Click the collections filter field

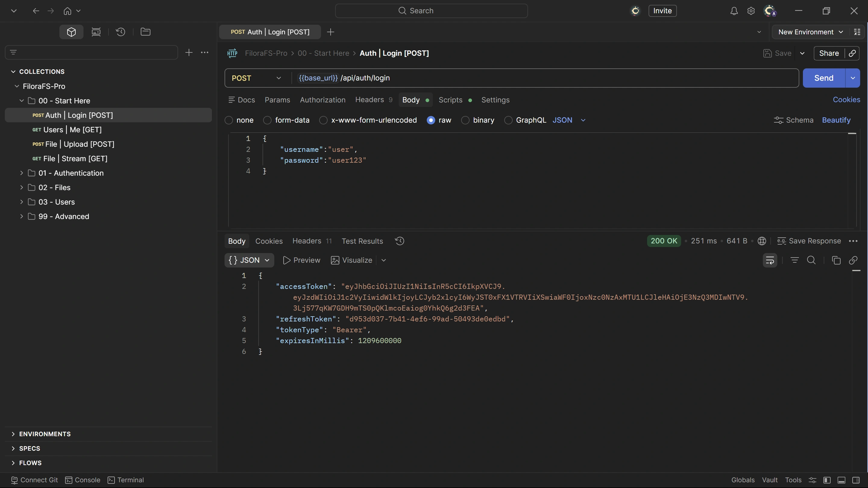point(91,52)
